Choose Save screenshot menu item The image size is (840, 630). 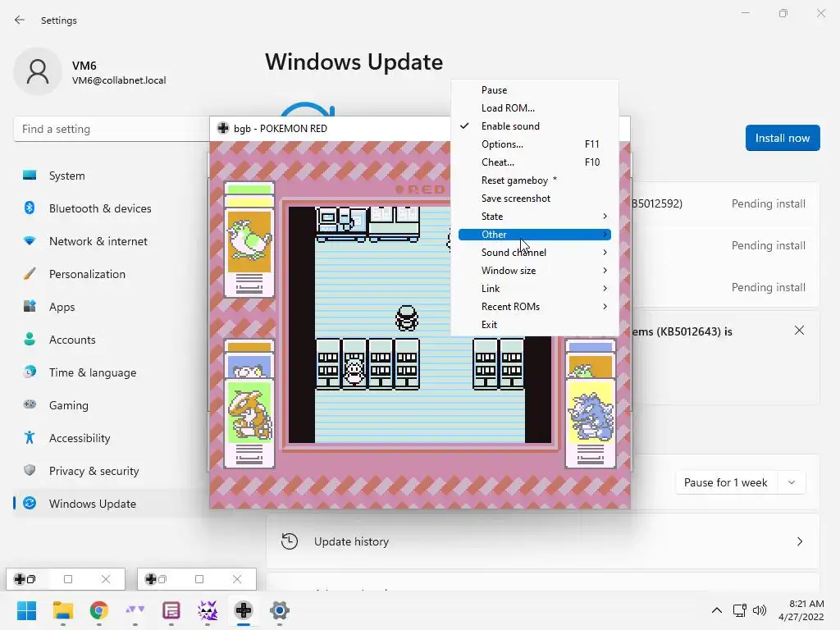535,199
